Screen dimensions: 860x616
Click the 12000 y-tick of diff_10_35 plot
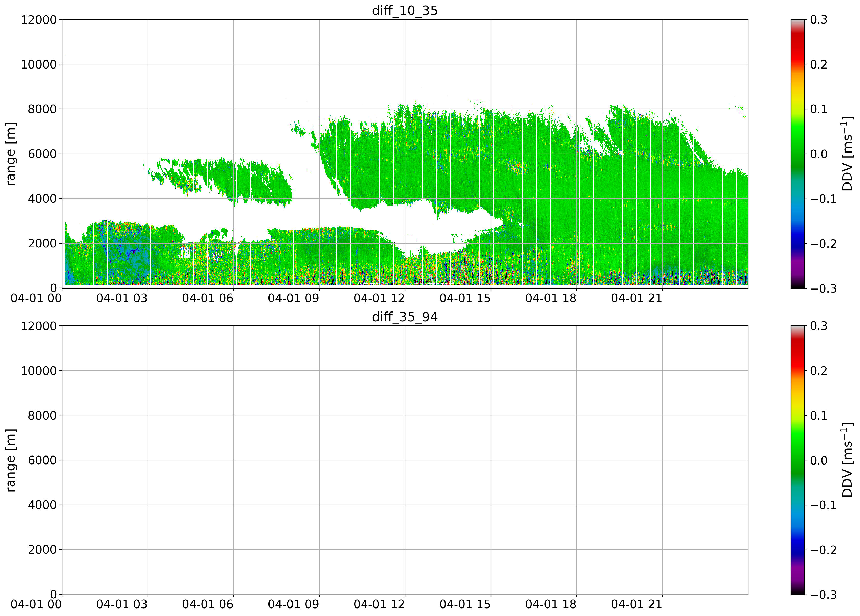[39, 20]
